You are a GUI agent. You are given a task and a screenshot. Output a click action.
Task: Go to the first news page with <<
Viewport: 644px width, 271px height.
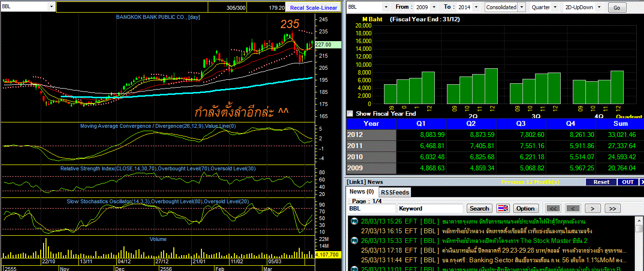pyautogui.click(x=553, y=209)
